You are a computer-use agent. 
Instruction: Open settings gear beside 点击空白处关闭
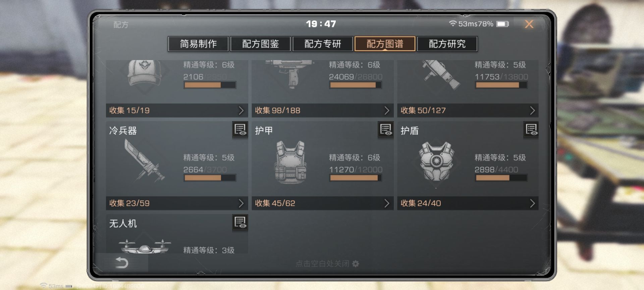coord(356,264)
